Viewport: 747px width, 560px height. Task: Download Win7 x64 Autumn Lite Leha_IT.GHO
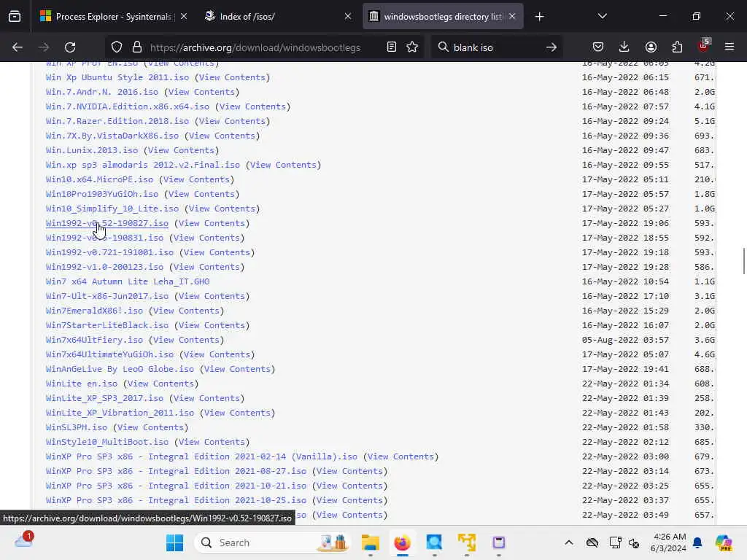click(128, 282)
